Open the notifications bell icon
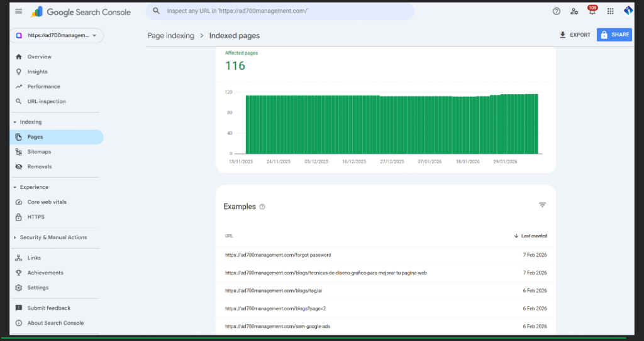 591,12
